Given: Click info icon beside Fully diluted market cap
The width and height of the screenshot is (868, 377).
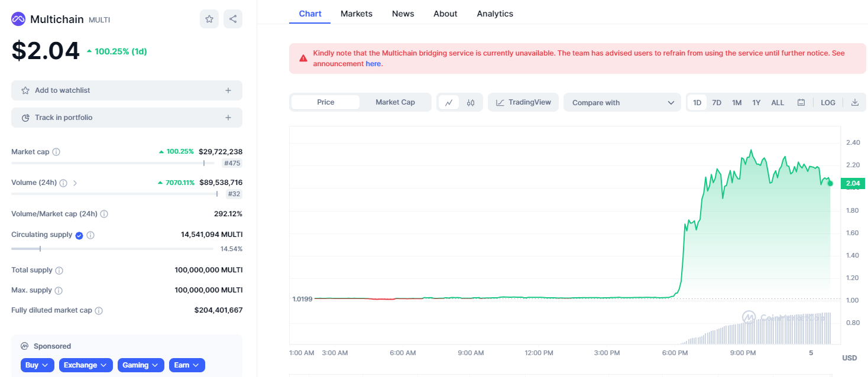Looking at the screenshot, I should click(x=99, y=310).
